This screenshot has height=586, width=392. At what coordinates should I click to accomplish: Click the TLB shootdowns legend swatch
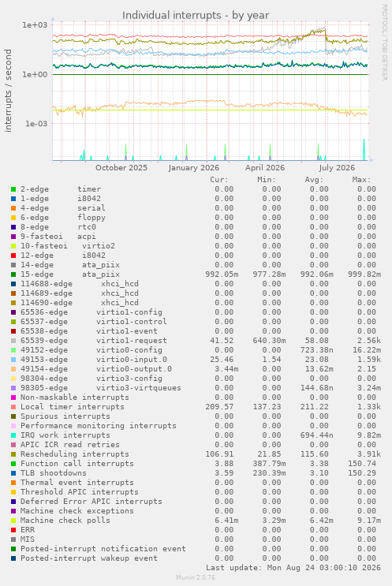click(13, 473)
